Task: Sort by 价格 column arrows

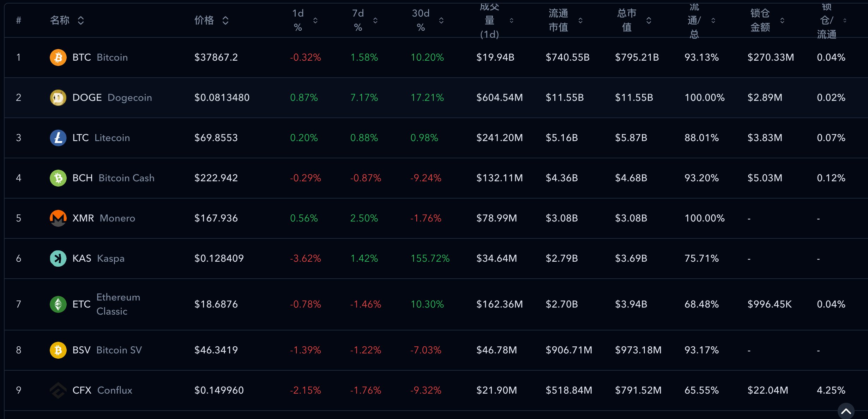Action: 225,20
